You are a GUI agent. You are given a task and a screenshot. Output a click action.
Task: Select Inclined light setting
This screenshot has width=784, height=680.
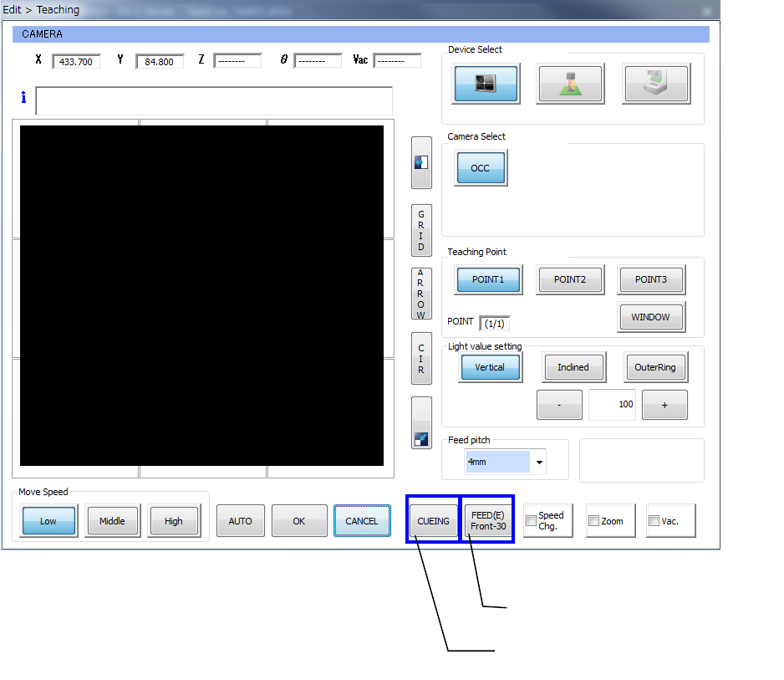[573, 367]
